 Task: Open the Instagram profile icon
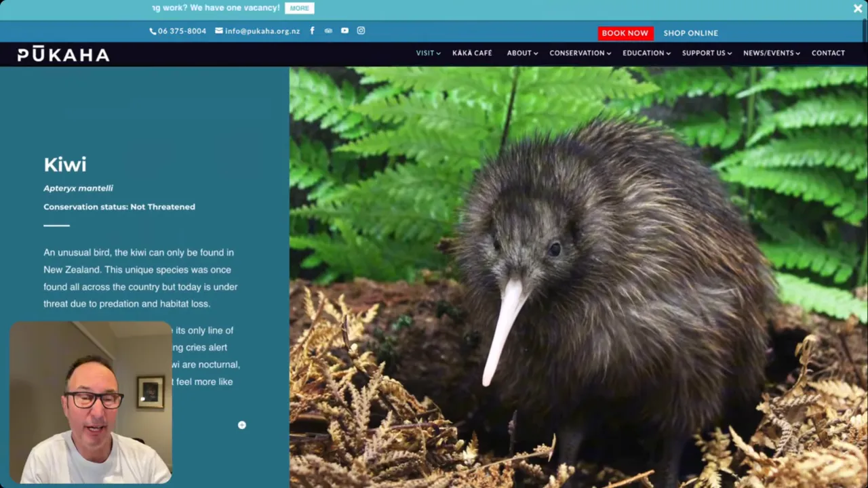tap(361, 30)
